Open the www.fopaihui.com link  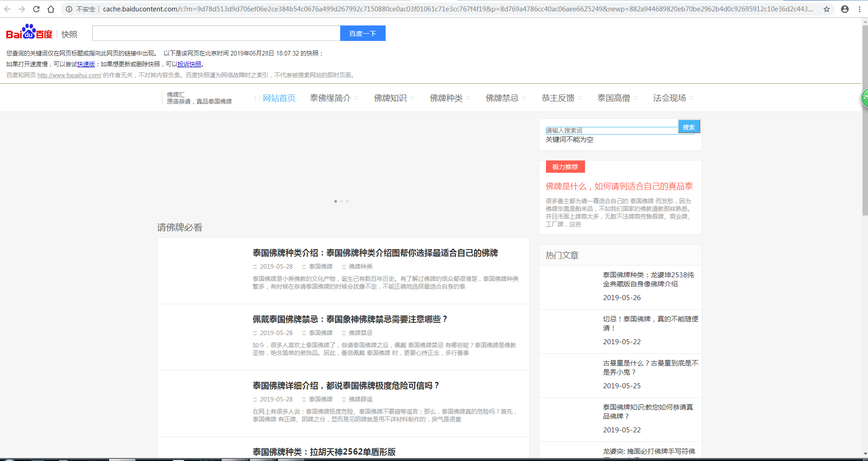tap(69, 75)
